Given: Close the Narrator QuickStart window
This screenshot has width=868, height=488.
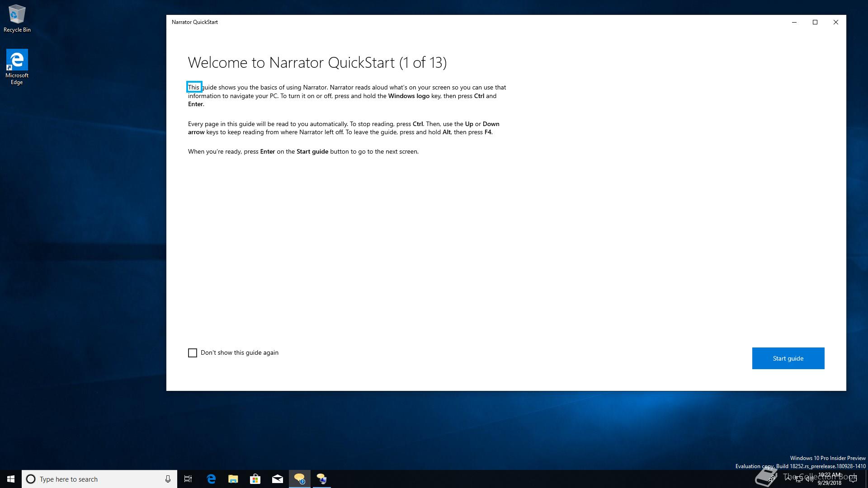Looking at the screenshot, I should pos(836,22).
